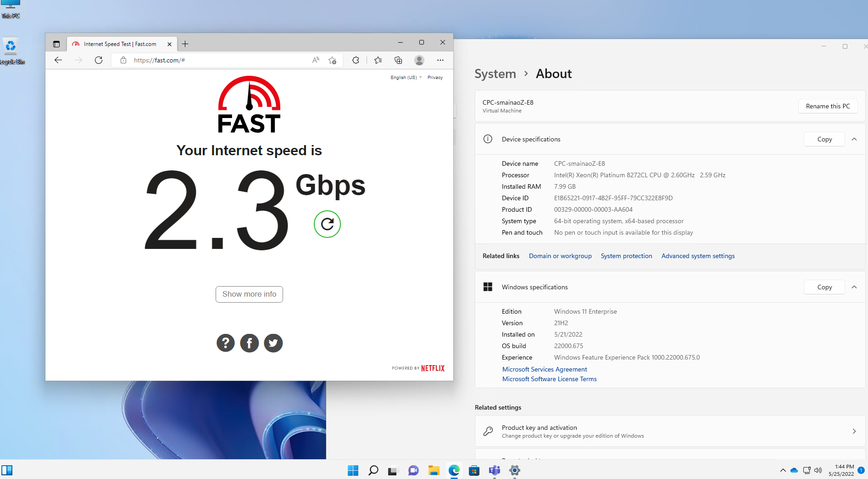Open Edge Settings and more menu
The image size is (868, 479).
pyautogui.click(x=440, y=60)
